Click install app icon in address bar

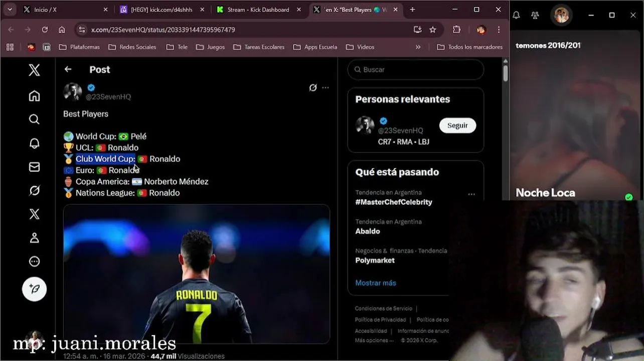pos(417,30)
